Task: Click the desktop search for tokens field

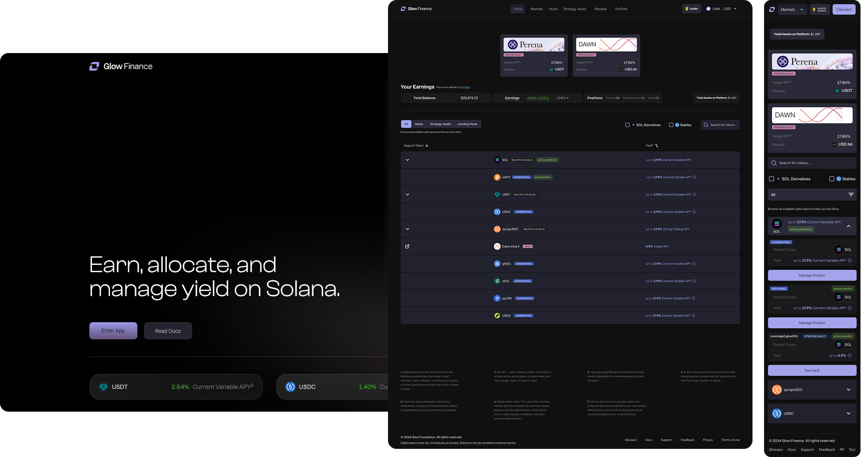Action: click(x=720, y=125)
